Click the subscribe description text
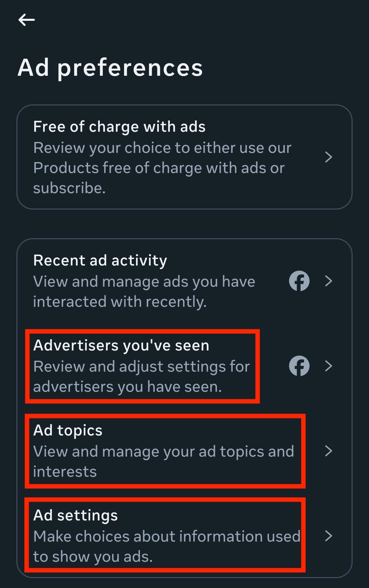The height and width of the screenshot is (588, 369). click(69, 188)
